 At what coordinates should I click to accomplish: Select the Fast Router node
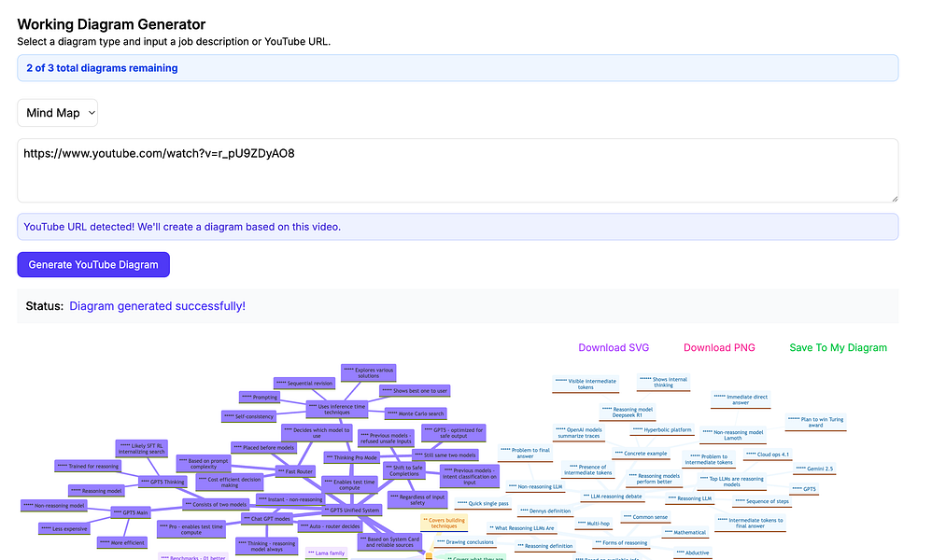pyautogui.click(x=295, y=469)
